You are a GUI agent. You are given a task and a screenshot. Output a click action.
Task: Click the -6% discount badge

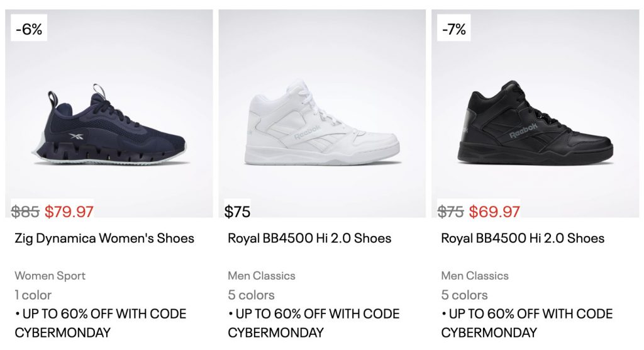tap(29, 29)
